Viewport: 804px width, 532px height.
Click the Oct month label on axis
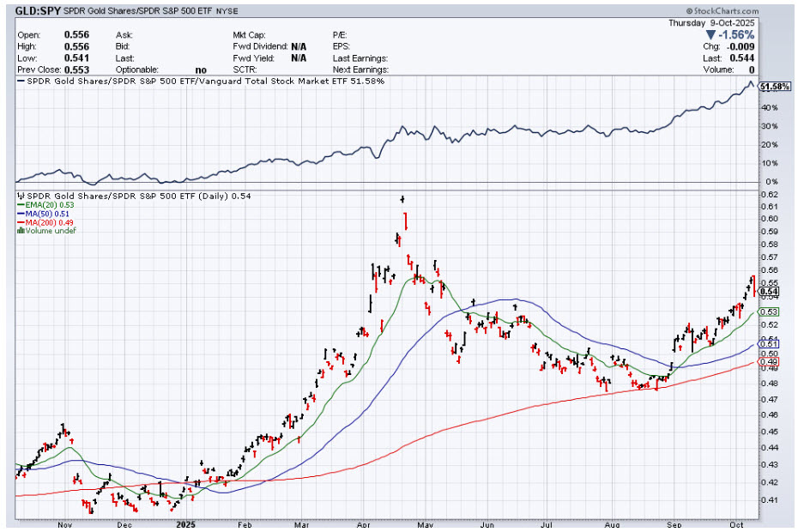pyautogui.click(x=735, y=523)
